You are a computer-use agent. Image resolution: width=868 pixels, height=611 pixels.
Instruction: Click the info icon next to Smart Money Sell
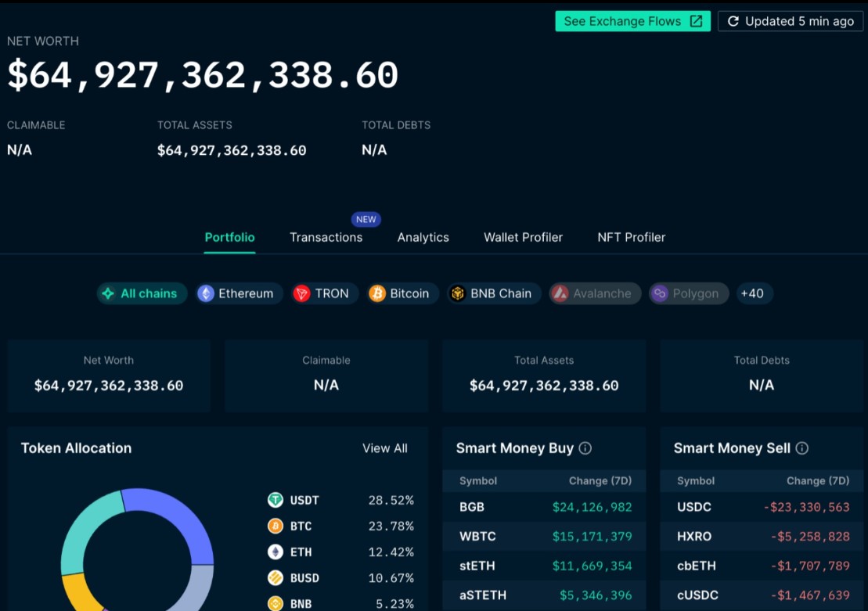tap(802, 448)
